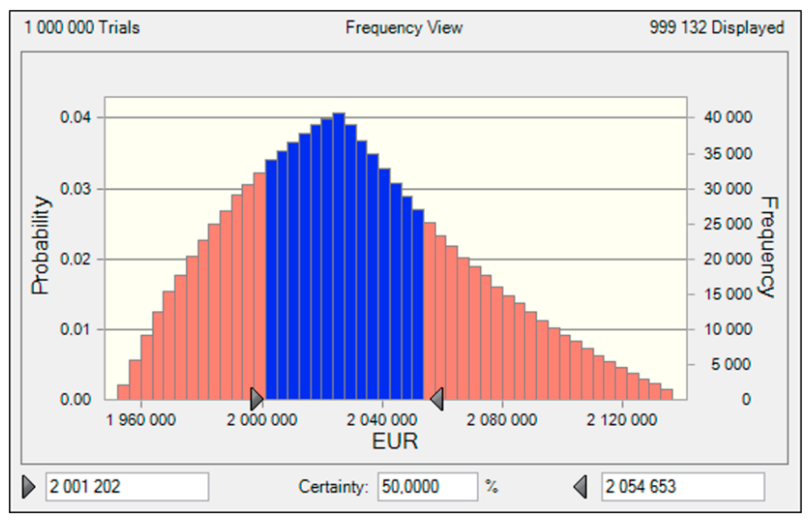
Task: Select the Frequency View title text
Action: click(x=404, y=27)
